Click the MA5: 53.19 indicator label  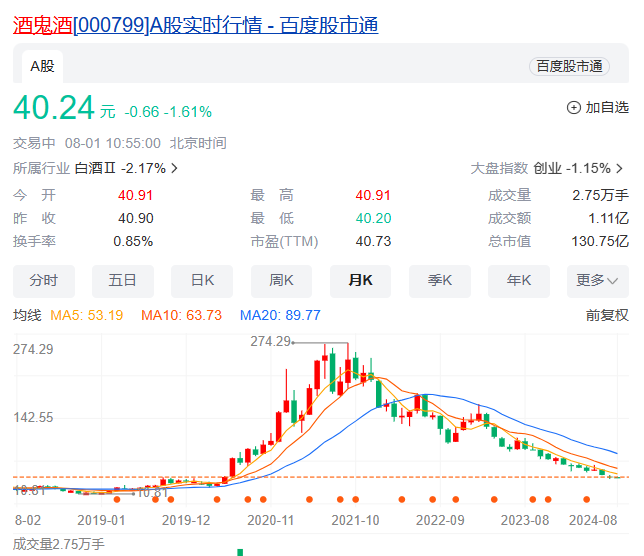click(87, 315)
